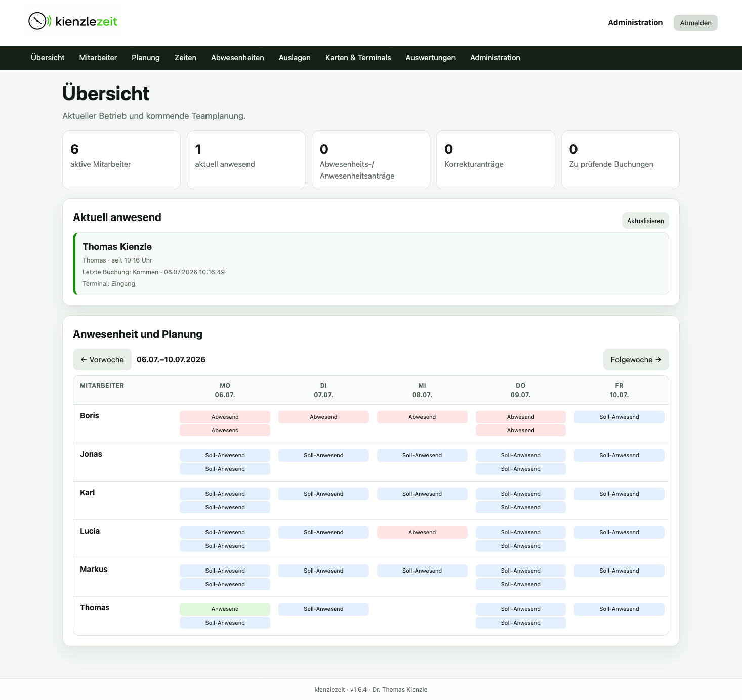The image size is (742, 700).
Task: Open Zu prüfende Buchungen card
Action: tap(621, 160)
